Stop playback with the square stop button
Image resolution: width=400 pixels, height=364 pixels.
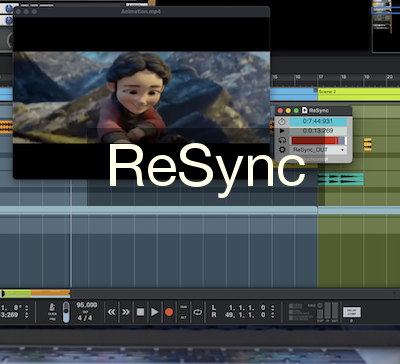140,312
